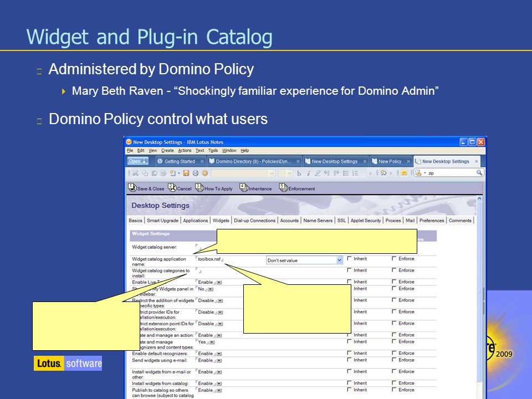Image resolution: width=532 pixels, height=399 pixels.
Task: Click the Open button
Action: pyautogui.click(x=138, y=161)
